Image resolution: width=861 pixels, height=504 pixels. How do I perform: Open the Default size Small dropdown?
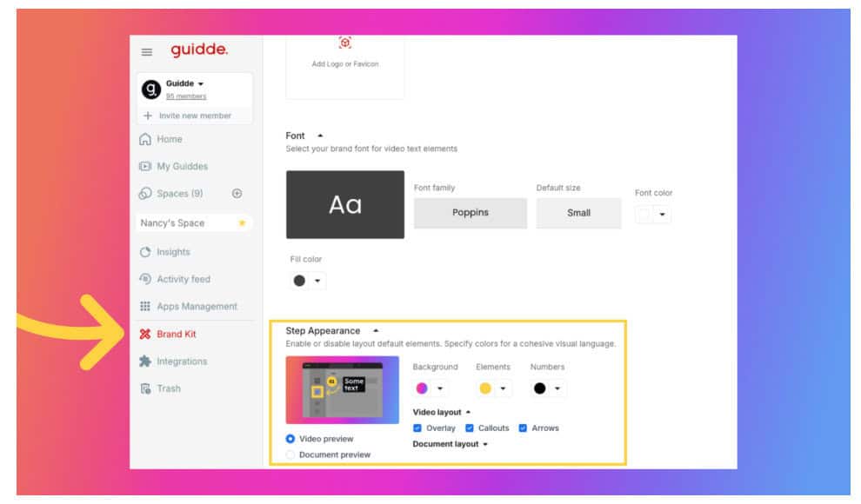[x=578, y=213]
